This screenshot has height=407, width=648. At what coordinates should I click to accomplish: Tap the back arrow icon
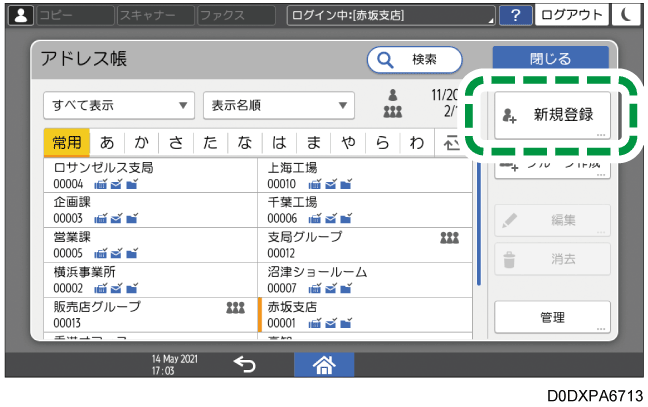245,364
